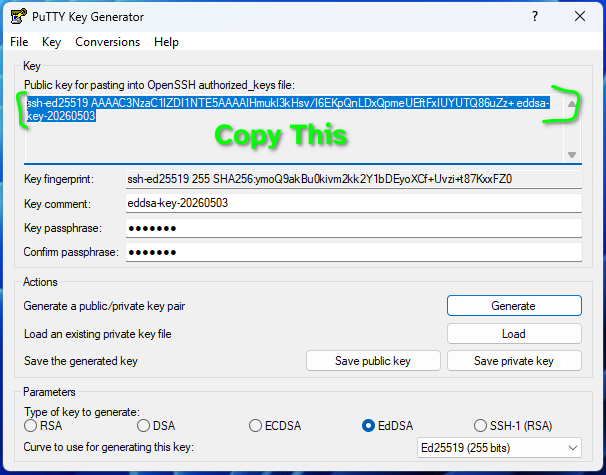Screen dimensions: 606x475
Task: Click the Confirm passphrase field
Action: 354,252
